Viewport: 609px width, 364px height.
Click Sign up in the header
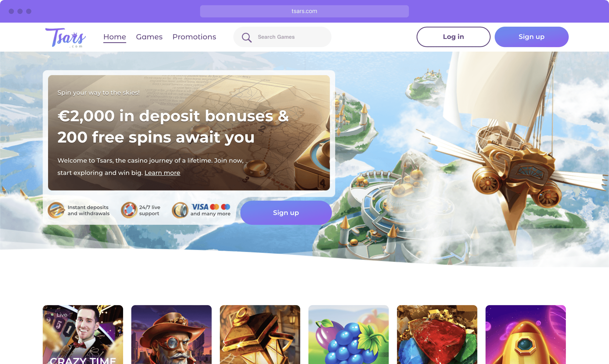coord(532,37)
